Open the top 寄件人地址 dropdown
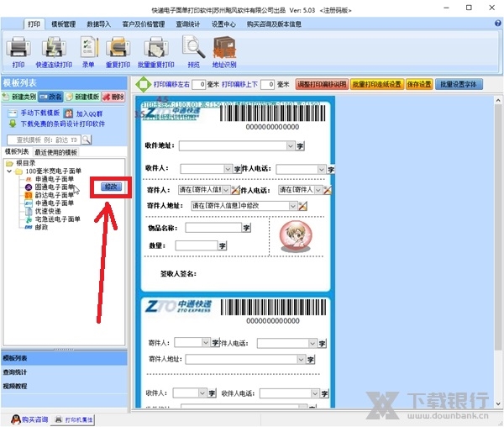This screenshot has height=427, width=504. pyautogui.click(x=292, y=206)
